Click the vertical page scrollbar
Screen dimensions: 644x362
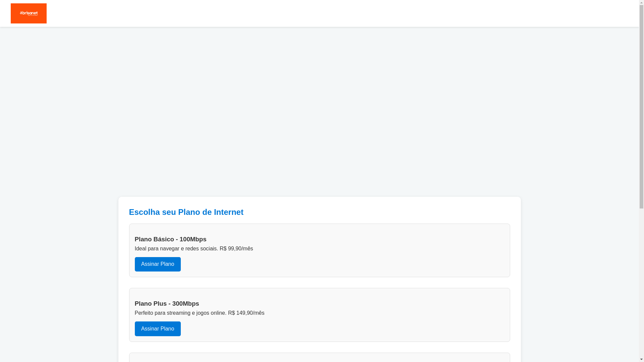[641, 181]
